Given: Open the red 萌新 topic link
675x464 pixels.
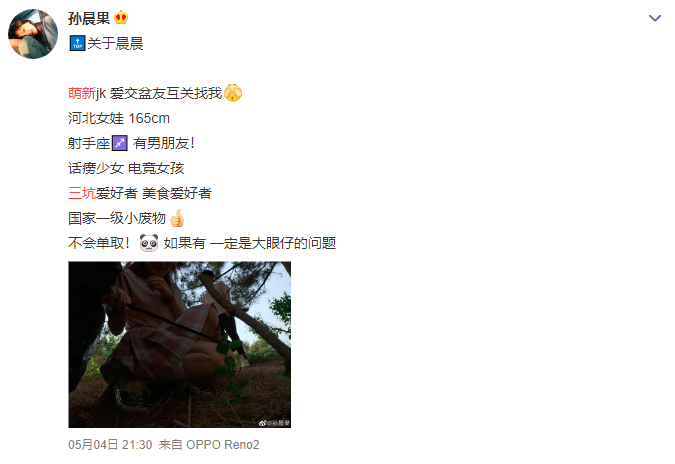Looking at the screenshot, I should [x=82, y=93].
